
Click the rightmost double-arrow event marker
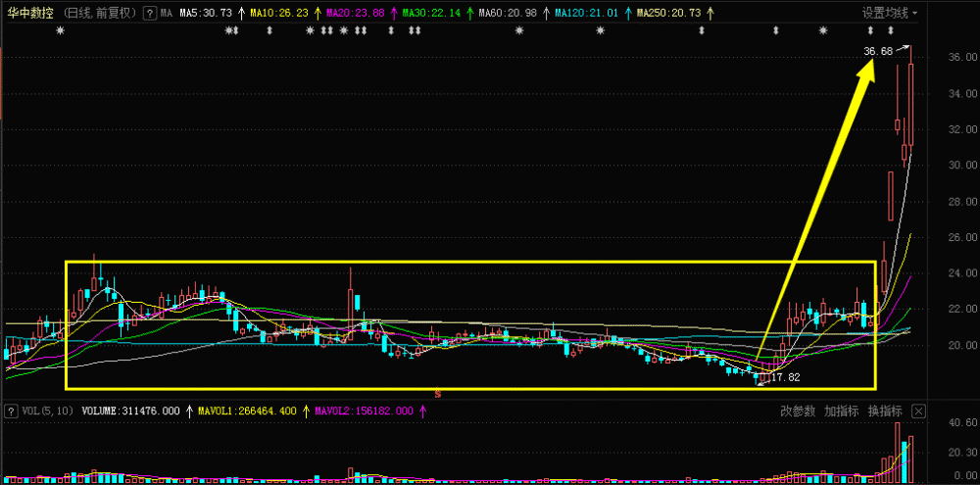[x=891, y=30]
